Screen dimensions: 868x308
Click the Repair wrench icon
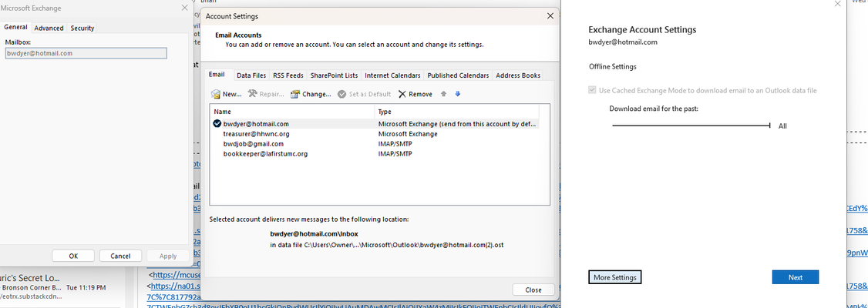click(x=252, y=94)
